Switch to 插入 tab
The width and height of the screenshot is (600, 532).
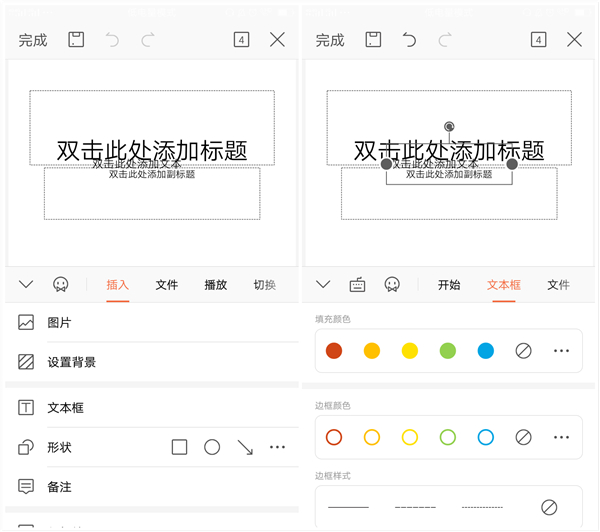[117, 285]
